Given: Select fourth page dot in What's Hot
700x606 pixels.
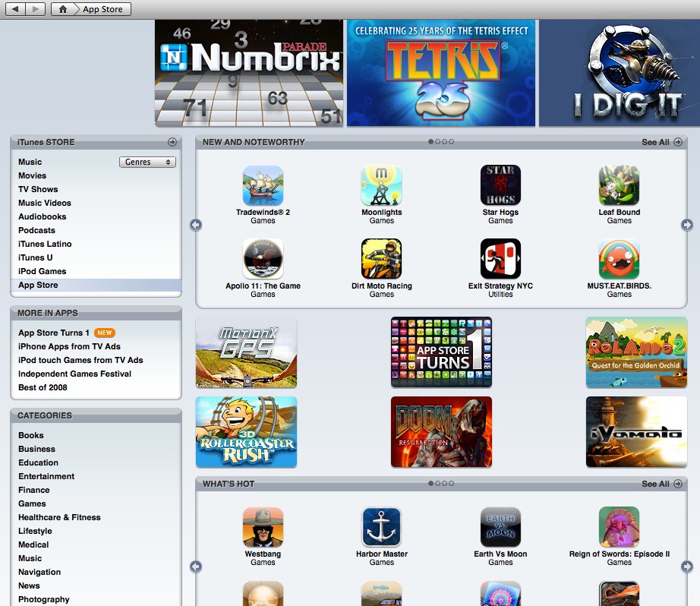Looking at the screenshot, I should pyautogui.click(x=451, y=483).
